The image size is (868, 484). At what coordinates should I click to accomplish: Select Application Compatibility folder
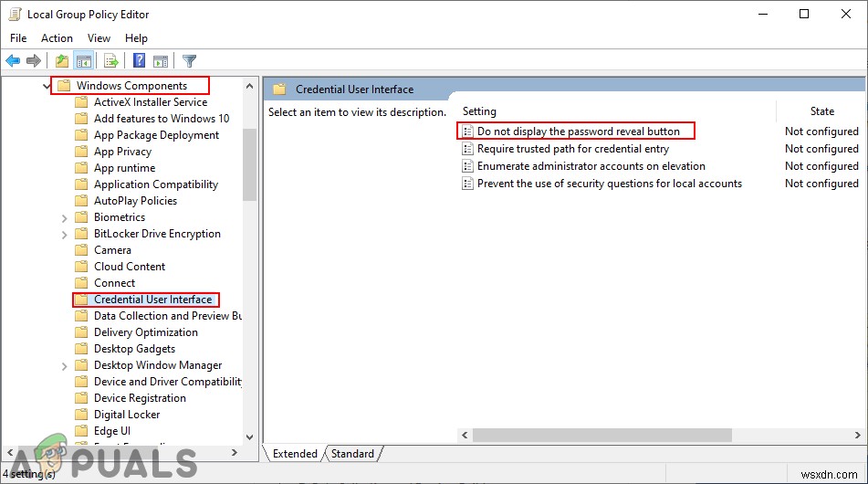155,184
